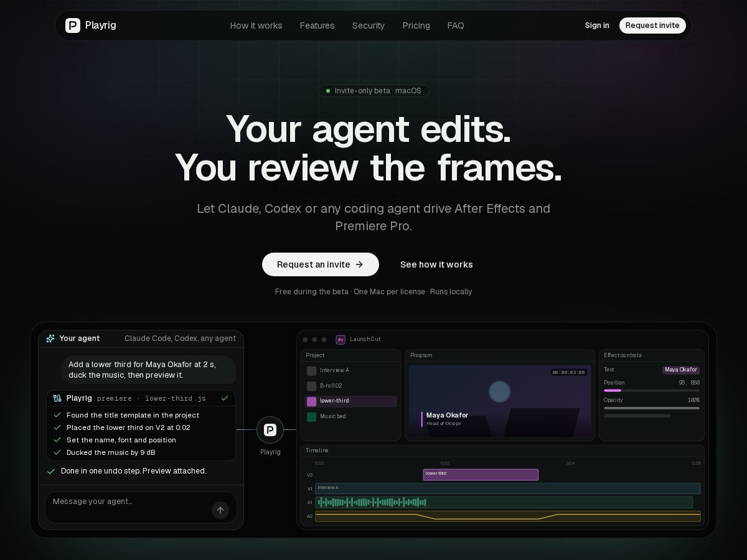
Task: Click the lower-third clip on track V2
Action: [481, 475]
